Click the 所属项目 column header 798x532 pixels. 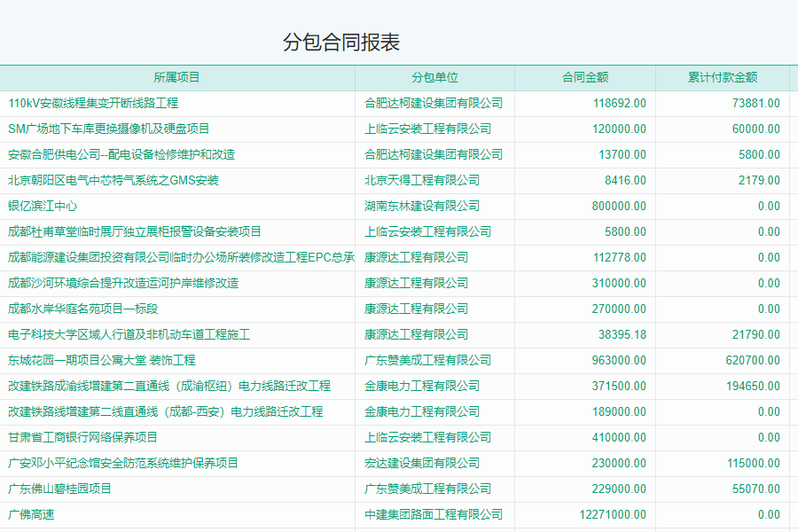(176, 77)
